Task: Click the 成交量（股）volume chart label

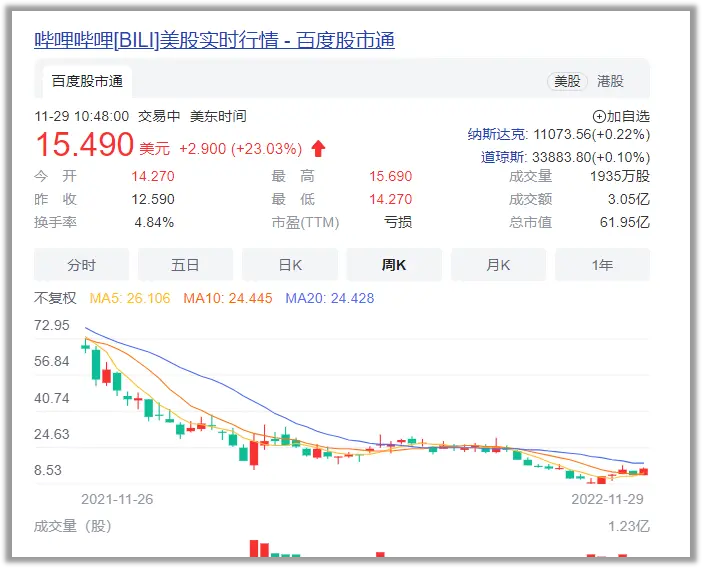Action: click(73, 526)
